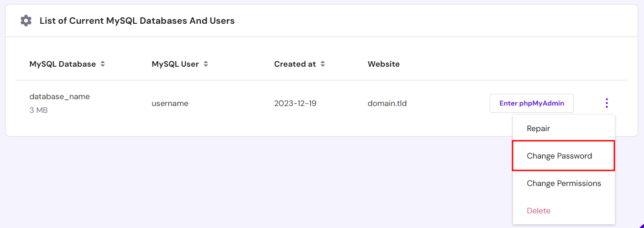The height and width of the screenshot is (228, 644).
Task: Select Change Password in the menu
Action: 559,156
